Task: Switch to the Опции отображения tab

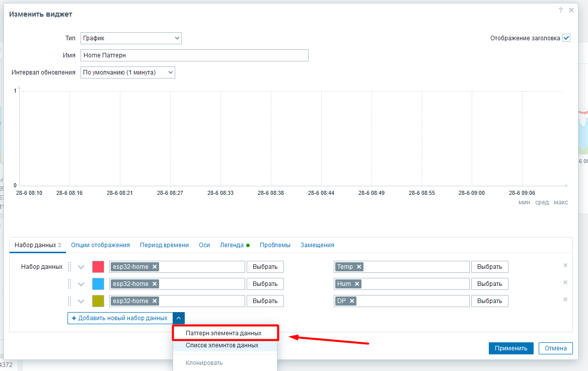Action: [x=100, y=245]
